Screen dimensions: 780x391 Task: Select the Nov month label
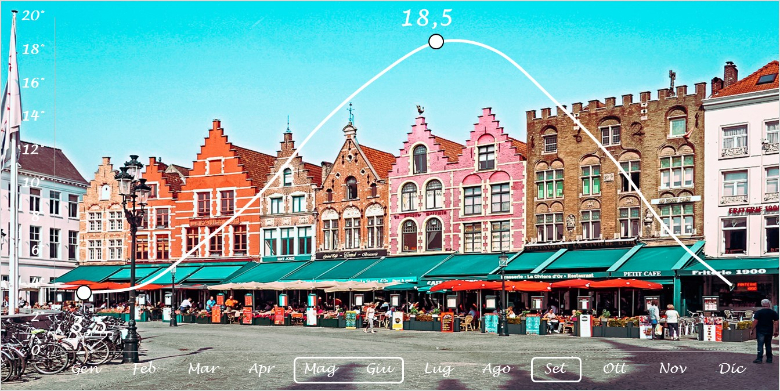click(673, 369)
